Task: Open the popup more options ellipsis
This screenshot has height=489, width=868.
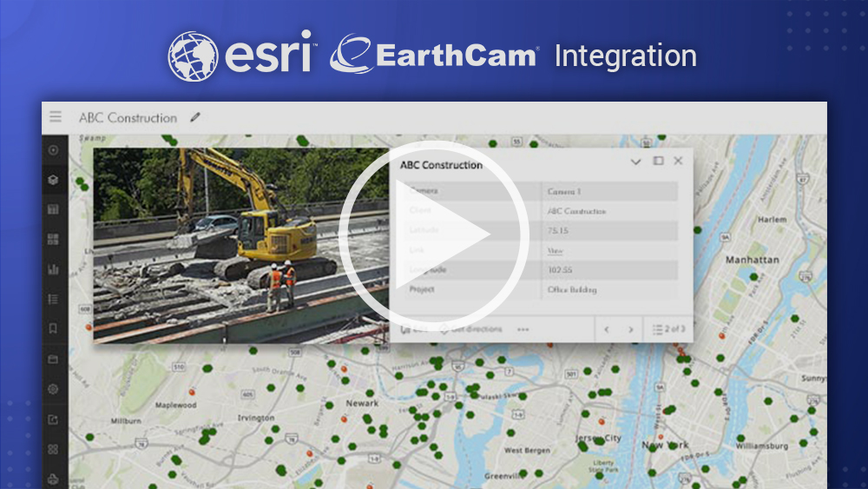Action: 523,329
